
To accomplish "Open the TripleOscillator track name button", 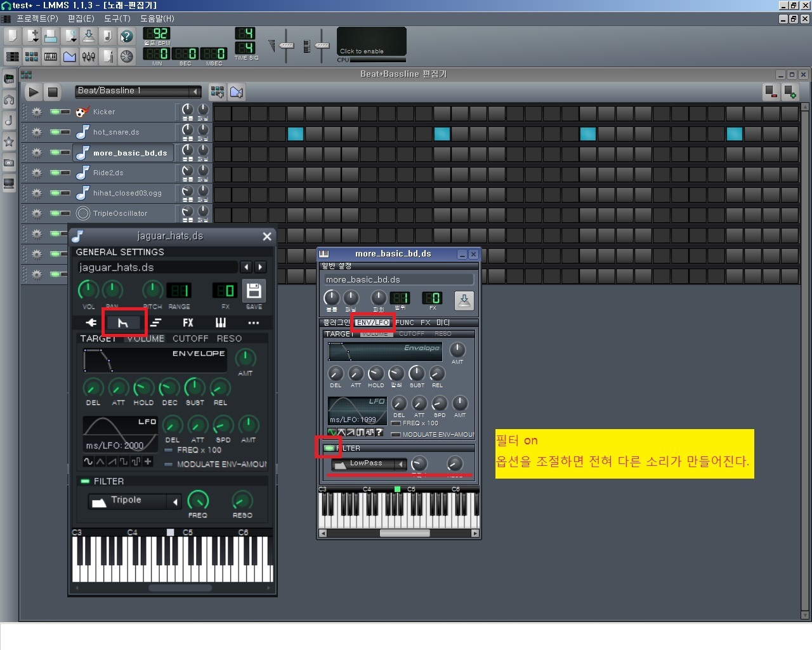I will 124,213.
